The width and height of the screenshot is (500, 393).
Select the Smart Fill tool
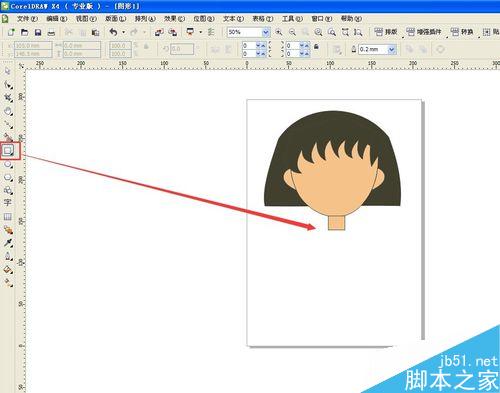pyautogui.click(x=8, y=137)
